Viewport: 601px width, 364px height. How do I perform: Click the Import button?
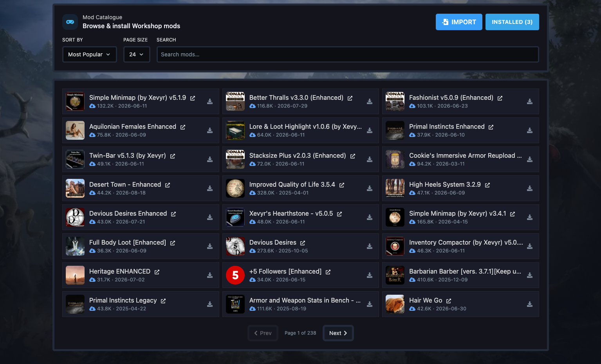click(x=459, y=22)
